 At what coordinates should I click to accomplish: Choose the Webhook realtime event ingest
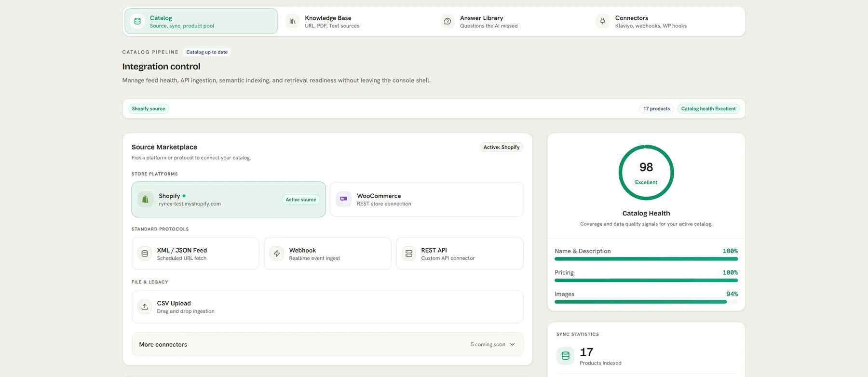coord(327,254)
